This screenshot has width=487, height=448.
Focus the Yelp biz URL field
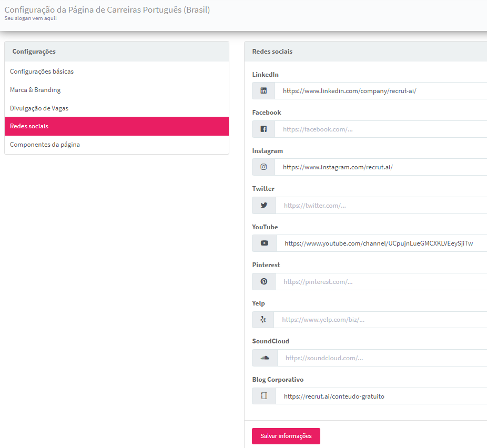(380, 320)
